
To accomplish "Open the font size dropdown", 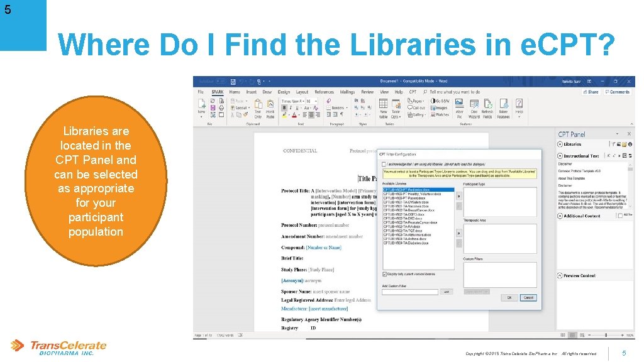I will 316,101.
